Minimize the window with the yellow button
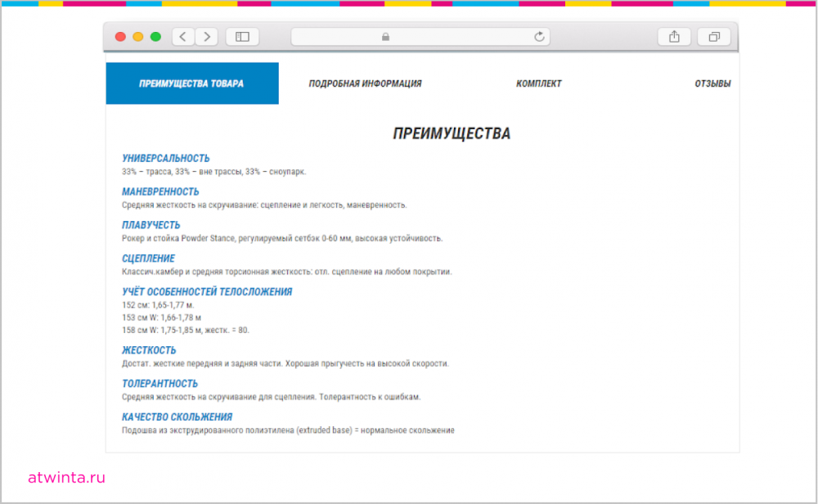 [137, 37]
